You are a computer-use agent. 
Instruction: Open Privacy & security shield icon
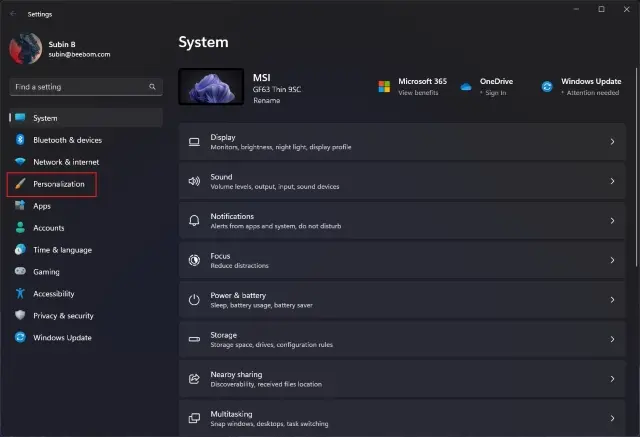click(20, 315)
